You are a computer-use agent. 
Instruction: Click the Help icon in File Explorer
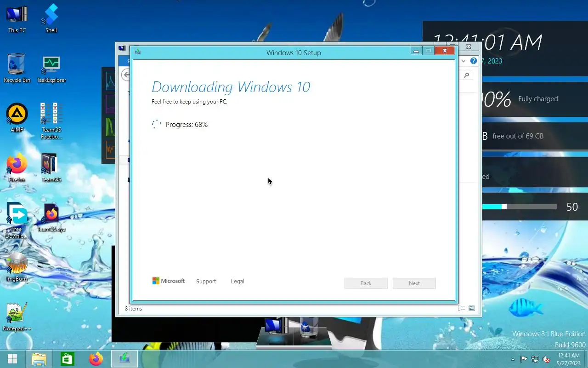(474, 61)
